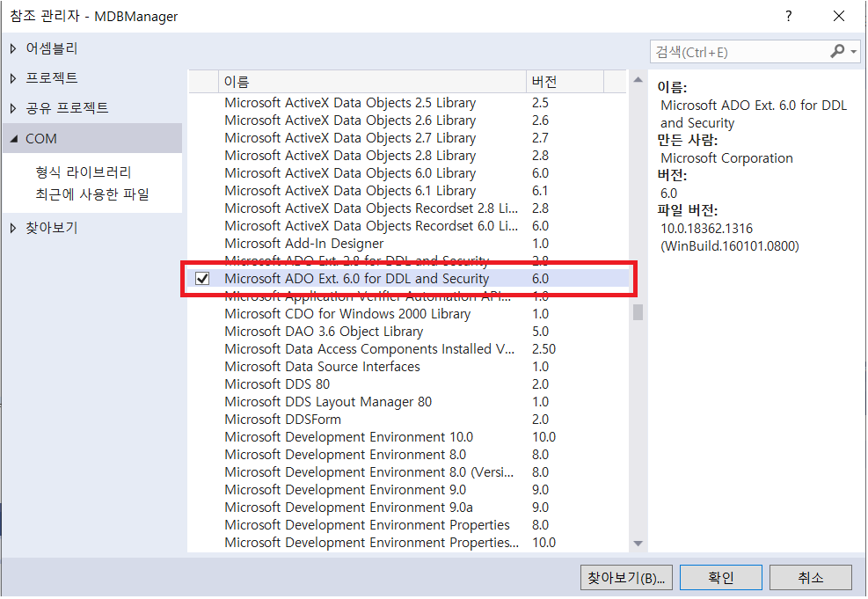This screenshot has width=868, height=599.
Task: Select 최근에 사용한 파일 under COM
Action: pyautogui.click(x=92, y=194)
